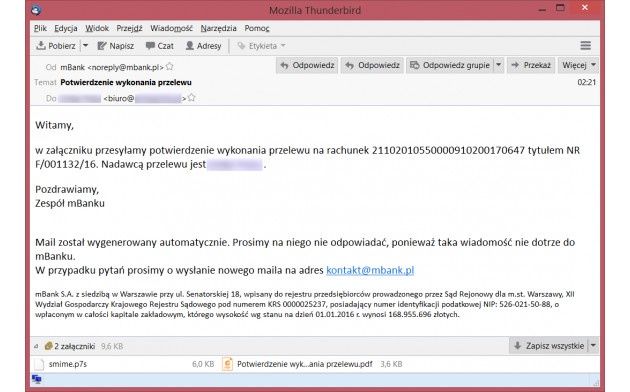The image size is (630, 392).
Task: Star the mBank sender address
Action: click(x=170, y=67)
